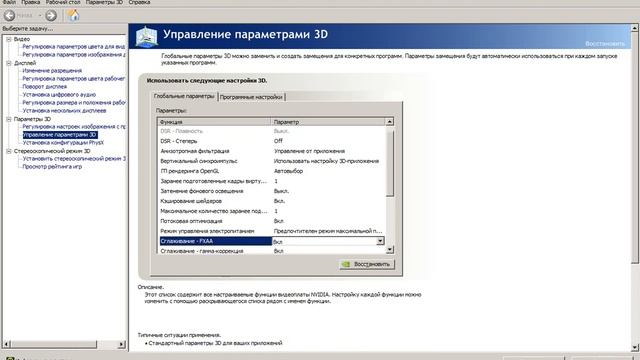Open the Параметры 3D menu
The image size is (640, 360).
pos(104,2)
